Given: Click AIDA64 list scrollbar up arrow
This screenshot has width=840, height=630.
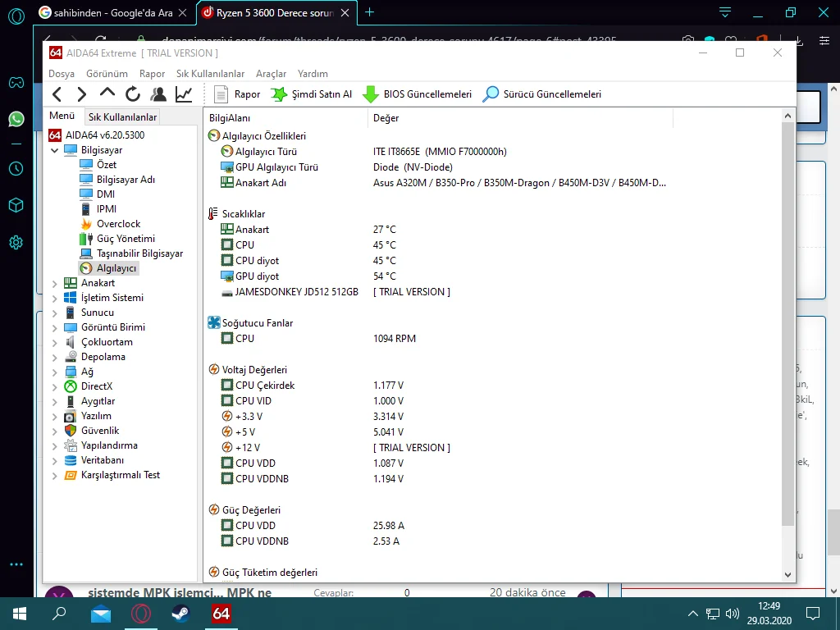Looking at the screenshot, I should (x=787, y=116).
